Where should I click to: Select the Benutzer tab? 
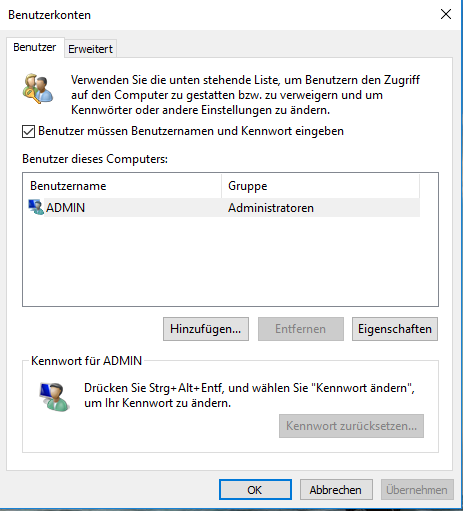click(x=35, y=47)
